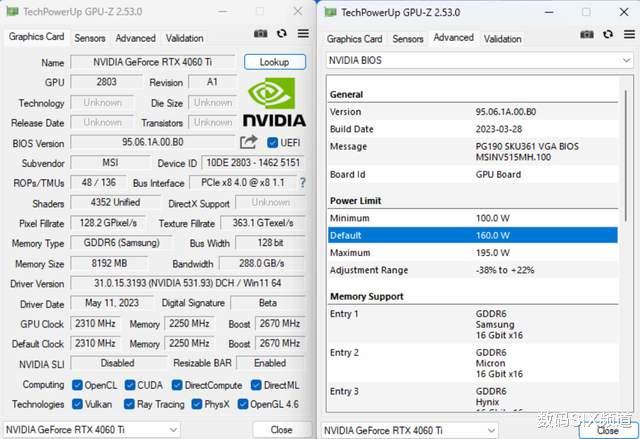Take screenshot with camera icon in left window
The height and width of the screenshot is (439, 640).
tap(260, 33)
